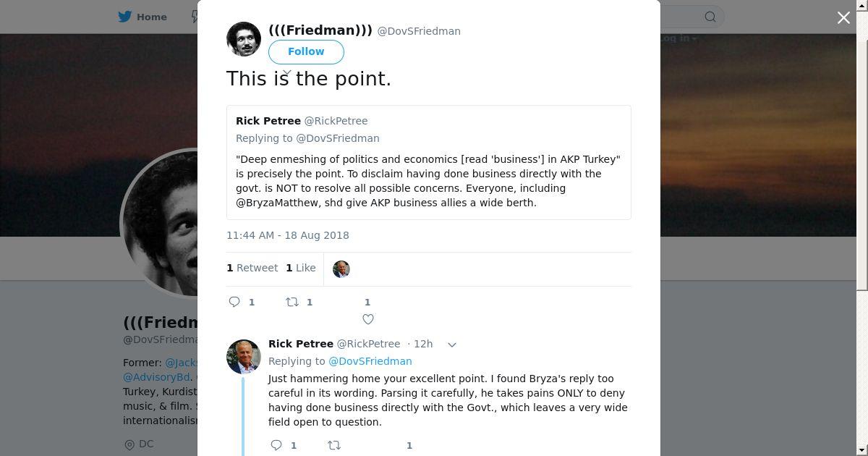Click the search magnifier icon
This screenshot has width=868, height=456.
(x=710, y=17)
